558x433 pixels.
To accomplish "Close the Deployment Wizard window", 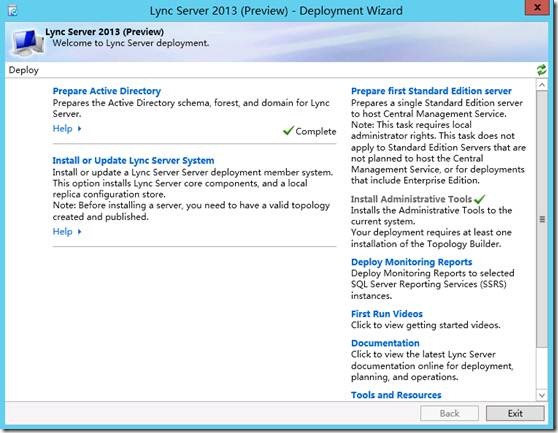I will click(x=538, y=7).
